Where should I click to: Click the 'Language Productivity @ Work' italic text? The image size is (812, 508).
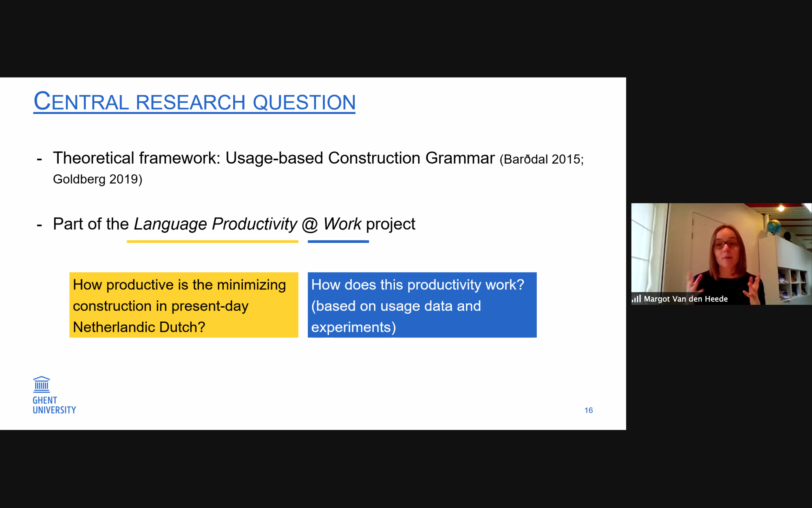248,224
